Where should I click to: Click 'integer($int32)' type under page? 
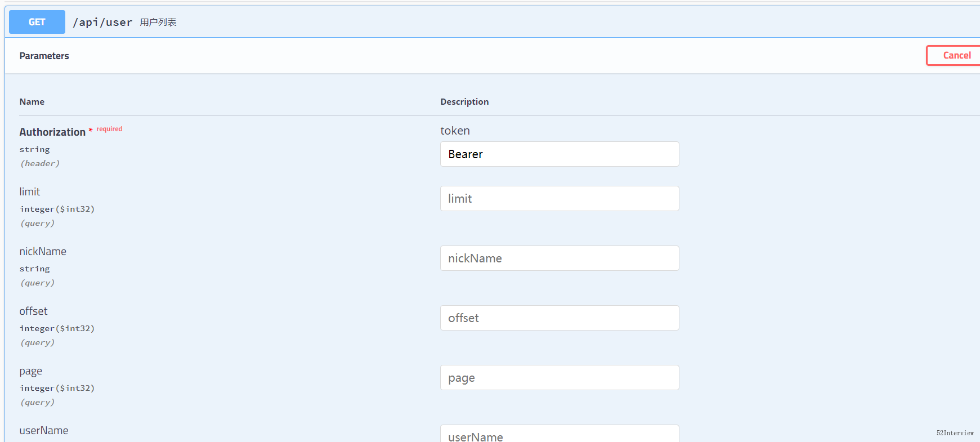pyautogui.click(x=57, y=388)
